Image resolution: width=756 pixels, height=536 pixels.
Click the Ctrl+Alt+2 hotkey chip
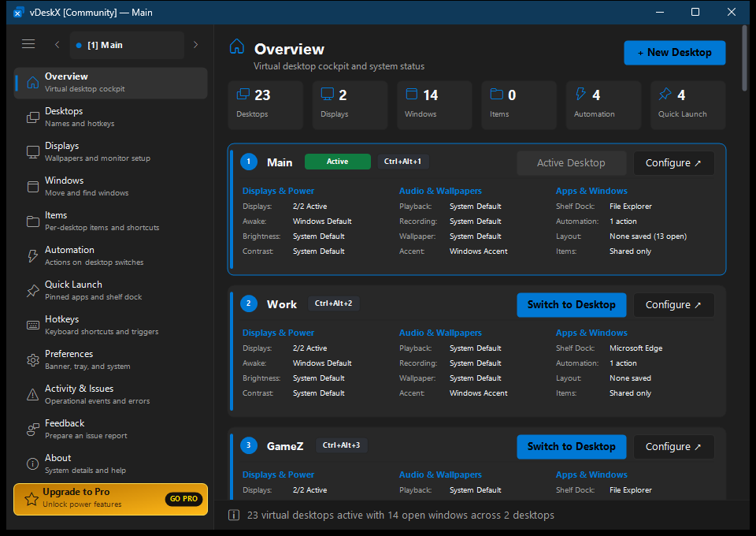[334, 303]
